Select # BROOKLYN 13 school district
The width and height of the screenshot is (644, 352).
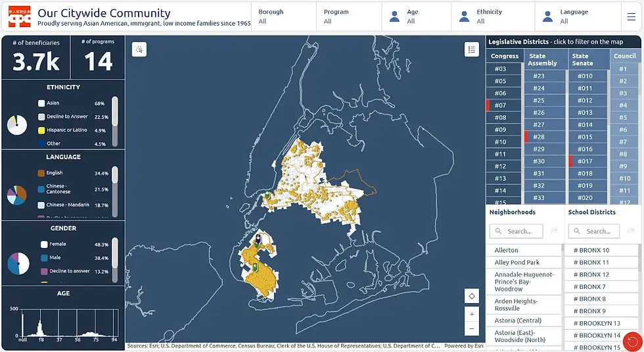point(601,323)
